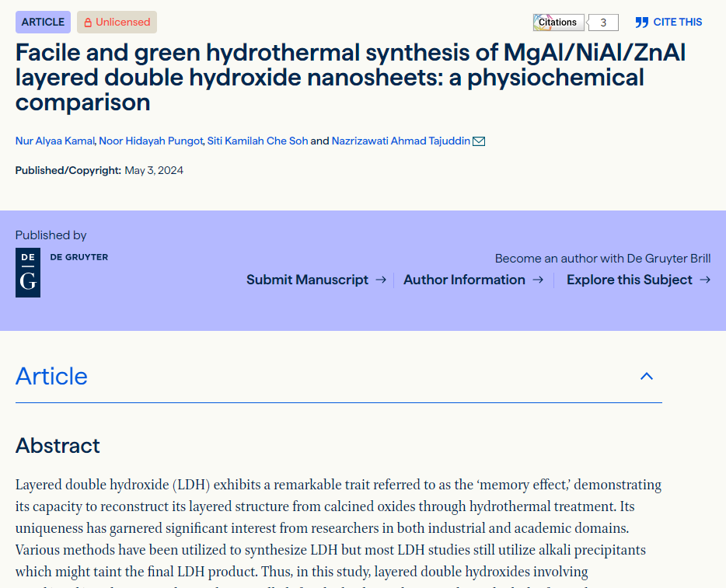Viewport: 726px width, 588px height.
Task: Open Nazrizawati Ahmad Tajuddin author link
Action: click(400, 141)
